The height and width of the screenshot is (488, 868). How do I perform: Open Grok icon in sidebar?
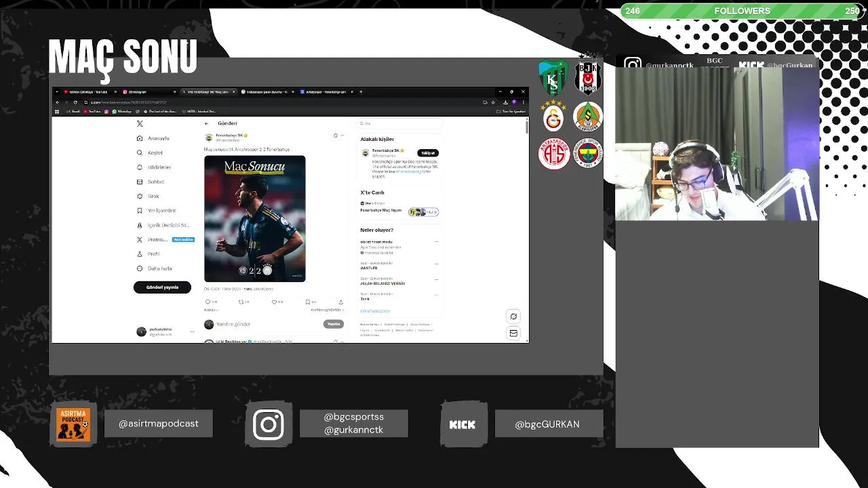point(140,196)
